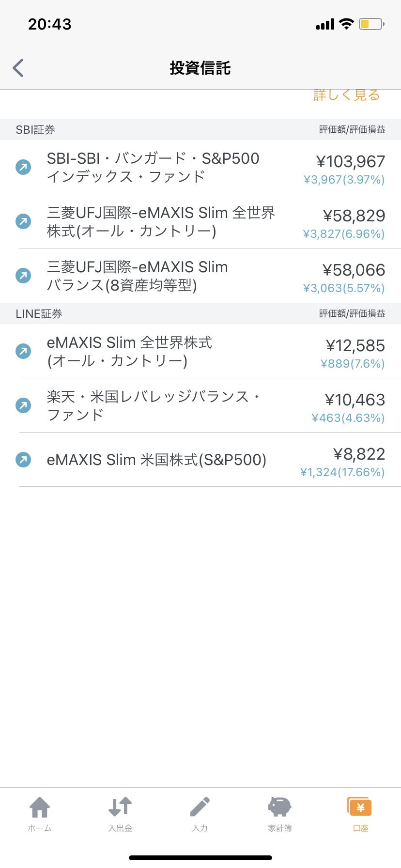Open 三菱UFJ国際 全世界株式(オール・カントリー) fund
Image resolution: width=401 pixels, height=868 pixels.
[161, 221]
